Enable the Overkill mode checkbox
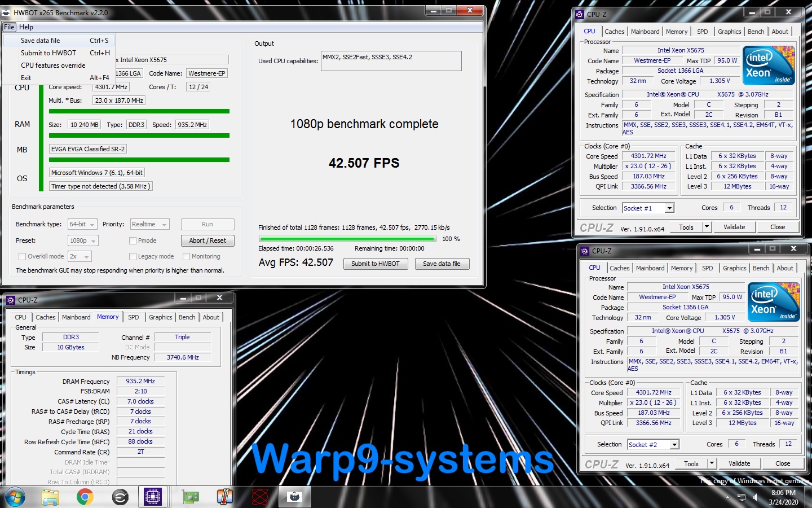Viewport: 812px width, 508px height. tap(23, 256)
